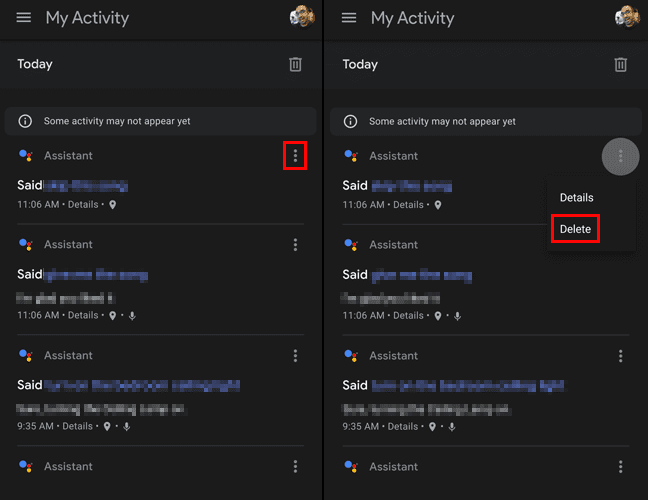Tap location pin on first left 11:06 AM entry
Image resolution: width=648 pixels, height=500 pixels.
(x=112, y=205)
